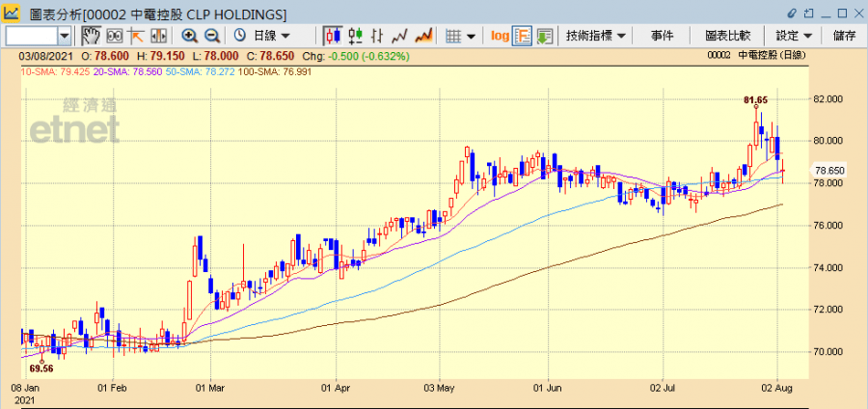
Task: Switch to OHLC bar chart style
Action: 356,36
